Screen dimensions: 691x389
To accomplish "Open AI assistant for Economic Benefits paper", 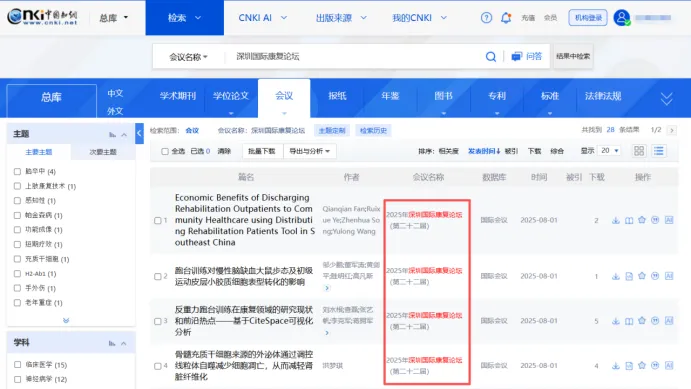I will (669, 220).
